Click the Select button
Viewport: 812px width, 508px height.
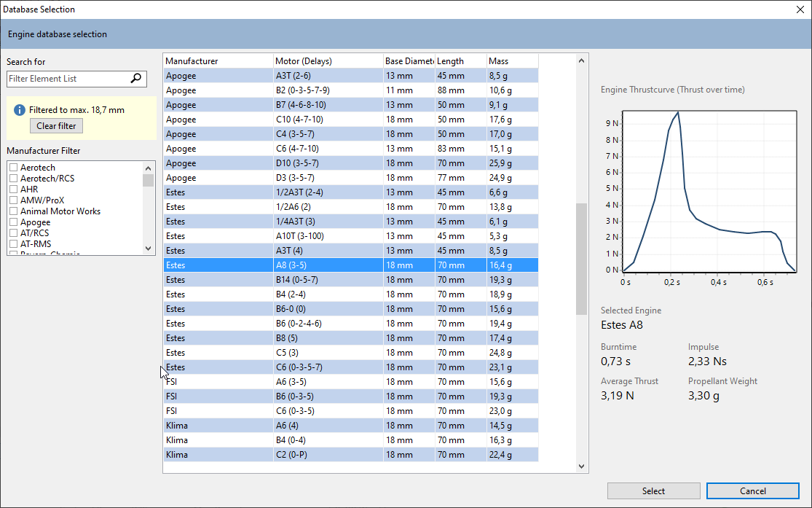(653, 491)
